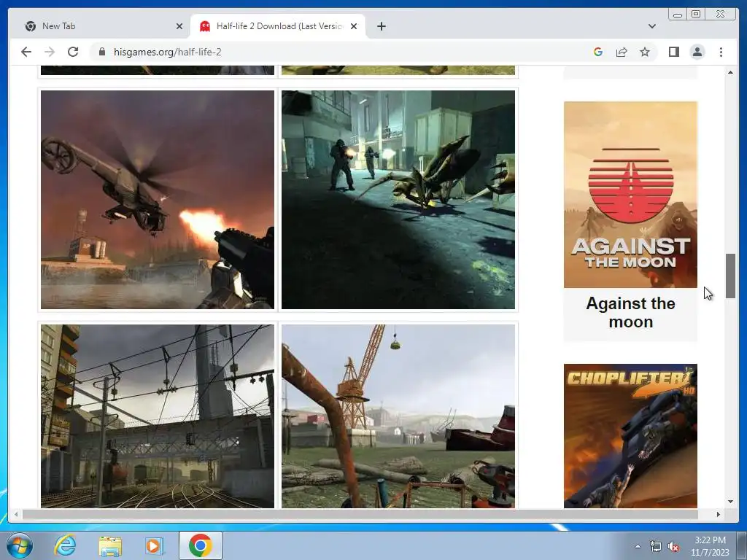Image resolution: width=747 pixels, height=560 pixels.
Task: Close the New Tab tab
Action: coord(179,26)
